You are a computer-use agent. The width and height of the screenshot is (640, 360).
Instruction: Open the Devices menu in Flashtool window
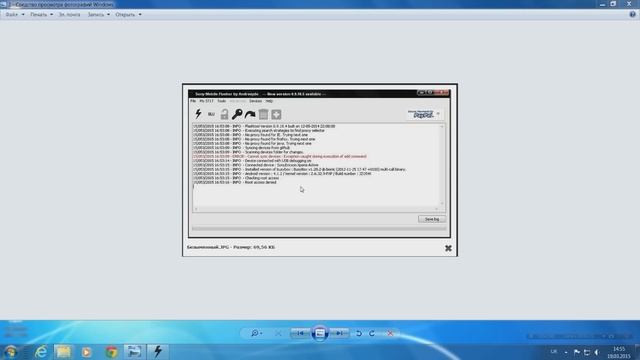[256, 101]
